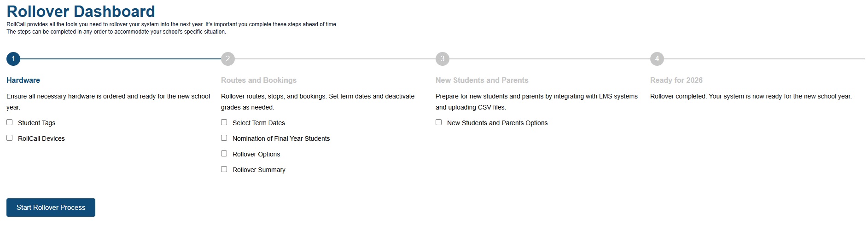Viewport: 868px width, 225px height.
Task: Click the Select Term Dates label
Action: pyautogui.click(x=258, y=123)
